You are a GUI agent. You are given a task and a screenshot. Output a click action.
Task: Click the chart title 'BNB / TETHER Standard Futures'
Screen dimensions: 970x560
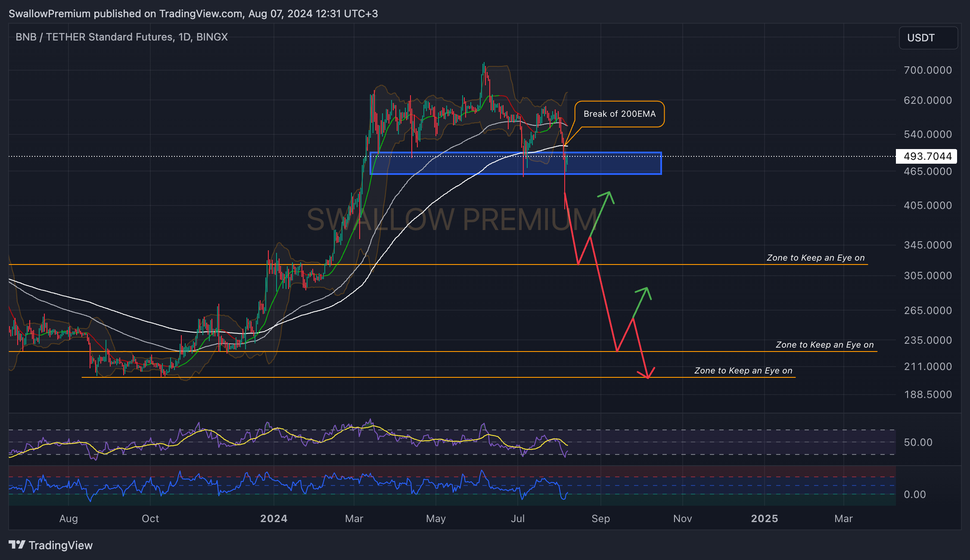pos(95,37)
